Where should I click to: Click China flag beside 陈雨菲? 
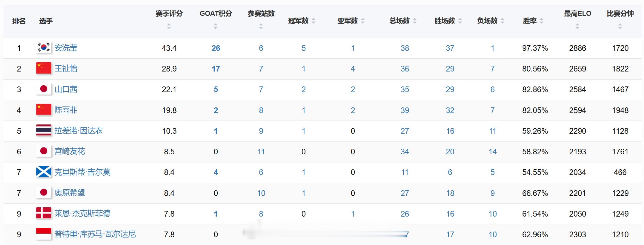point(44,110)
